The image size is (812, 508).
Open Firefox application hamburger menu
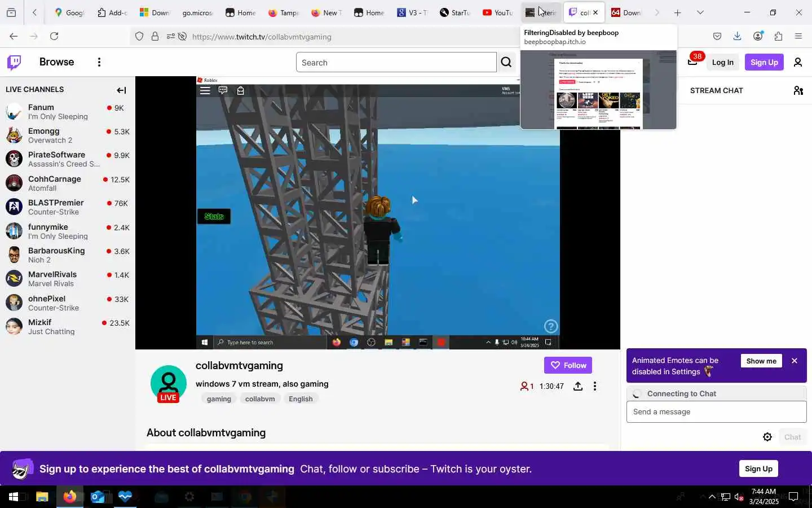[798, 36]
